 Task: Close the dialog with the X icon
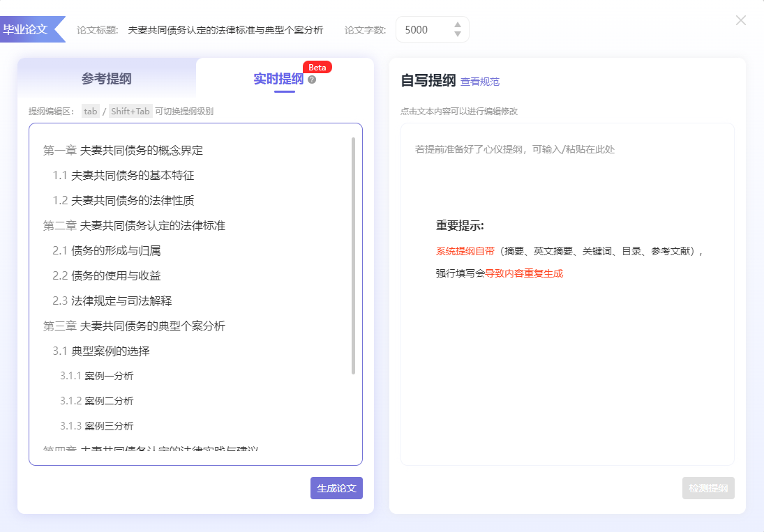740,20
